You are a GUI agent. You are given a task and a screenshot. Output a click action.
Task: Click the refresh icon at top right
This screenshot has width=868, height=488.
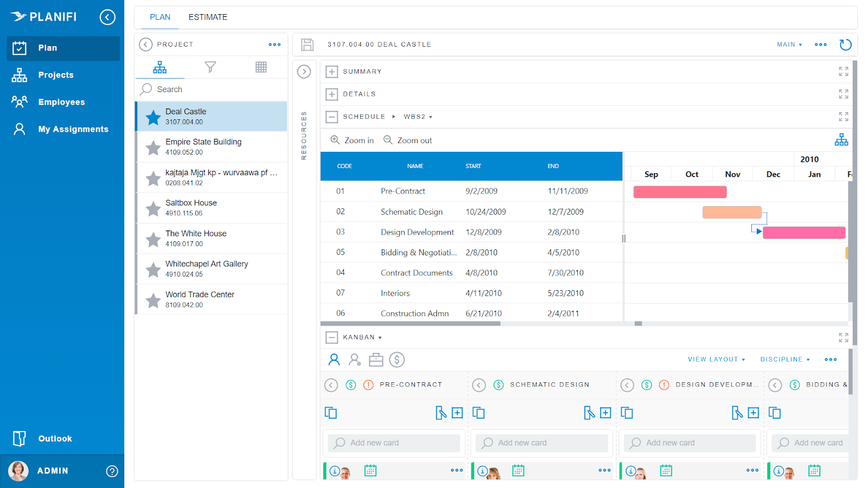click(x=845, y=44)
